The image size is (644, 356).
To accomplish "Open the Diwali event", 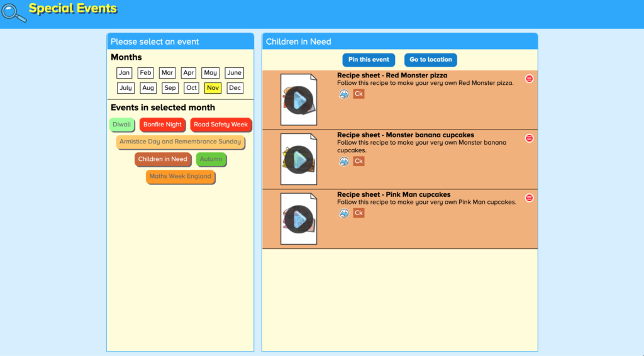I will coord(121,125).
